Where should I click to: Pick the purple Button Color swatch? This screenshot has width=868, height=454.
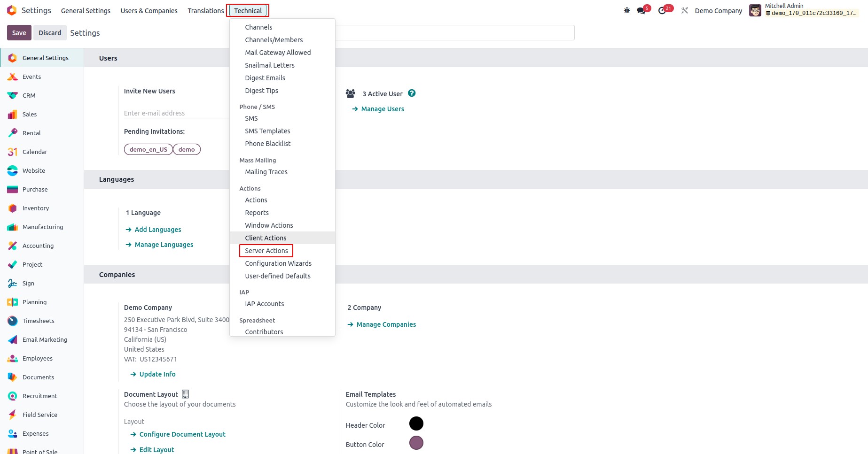(x=416, y=443)
